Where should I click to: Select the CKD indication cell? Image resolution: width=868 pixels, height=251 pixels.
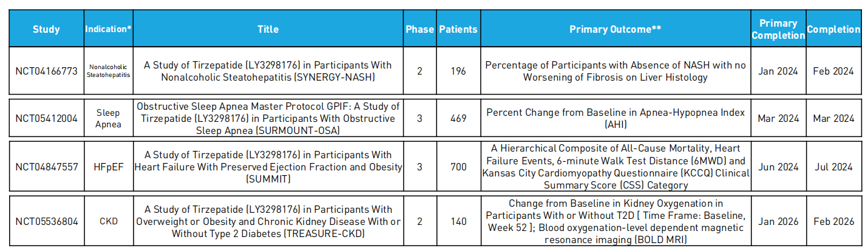point(109,221)
